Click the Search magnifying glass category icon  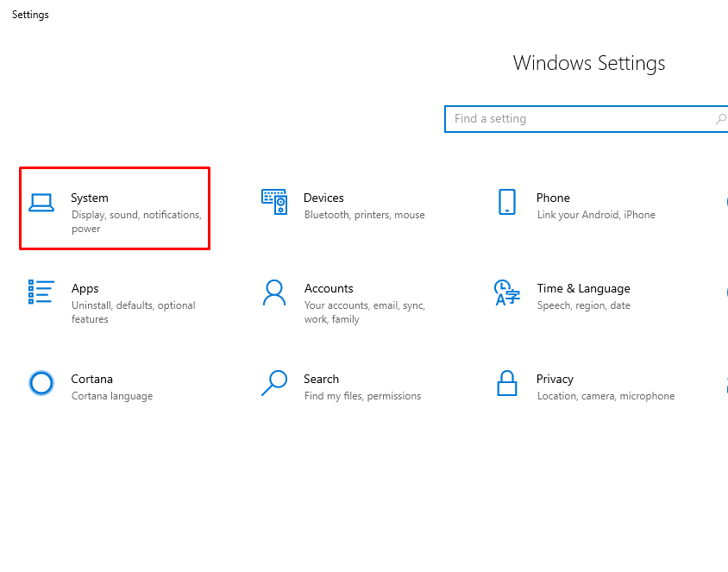pos(274,382)
